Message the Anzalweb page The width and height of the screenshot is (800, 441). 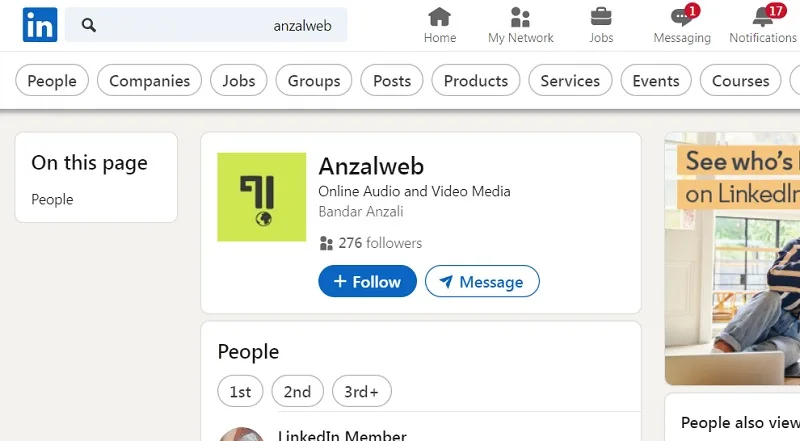[482, 281]
